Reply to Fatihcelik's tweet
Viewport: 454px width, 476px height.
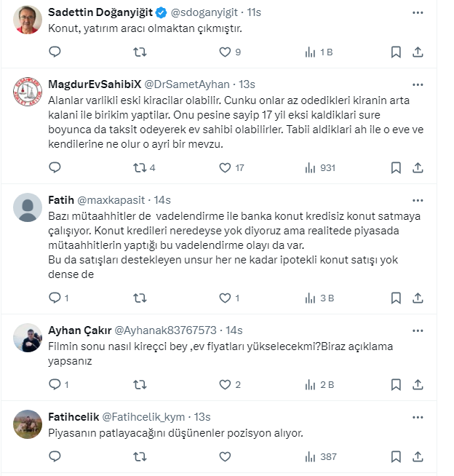pyautogui.click(x=55, y=456)
